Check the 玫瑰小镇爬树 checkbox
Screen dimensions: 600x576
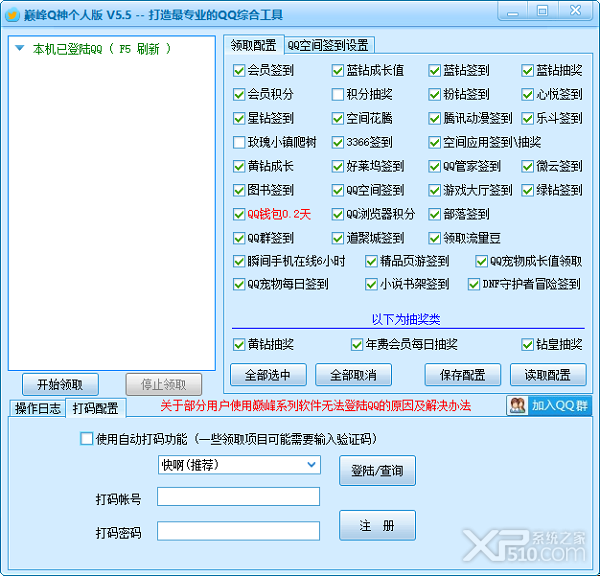coord(239,142)
